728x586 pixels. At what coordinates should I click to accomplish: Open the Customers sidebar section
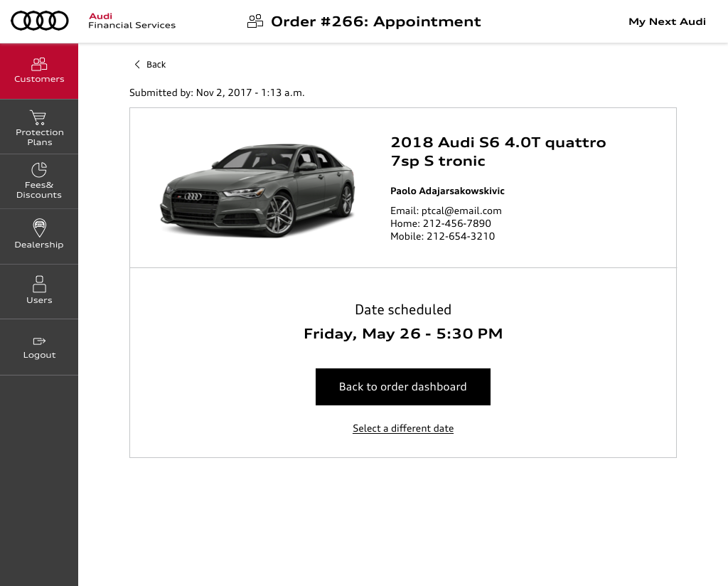coord(39,71)
